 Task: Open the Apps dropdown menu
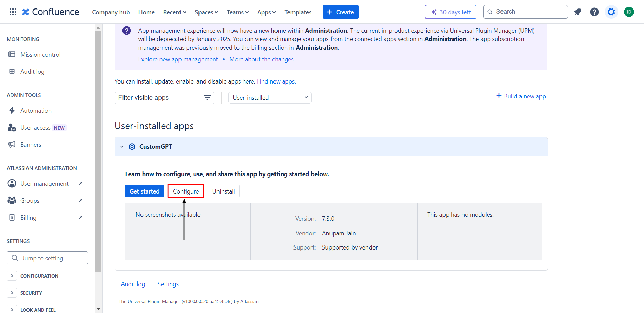click(x=266, y=12)
